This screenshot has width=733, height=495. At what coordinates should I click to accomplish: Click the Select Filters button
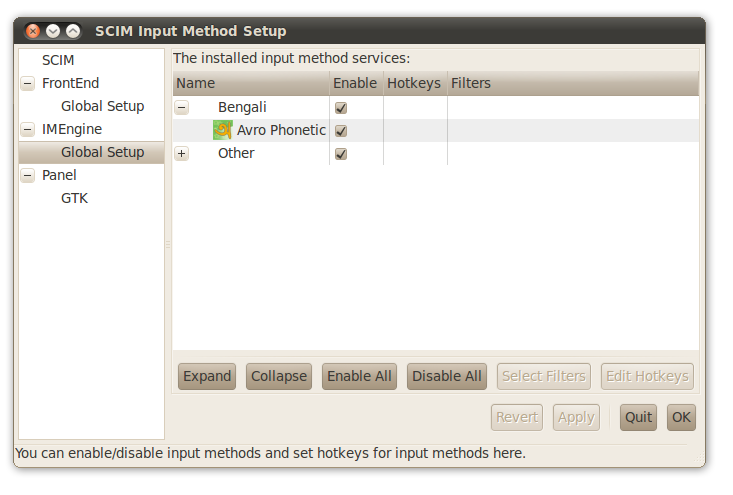pos(544,377)
